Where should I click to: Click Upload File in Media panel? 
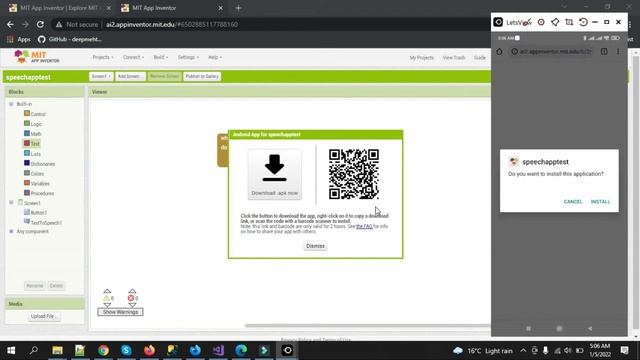[44, 316]
